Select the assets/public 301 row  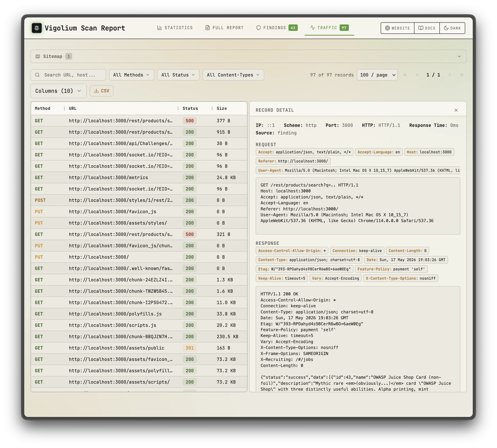point(139,348)
